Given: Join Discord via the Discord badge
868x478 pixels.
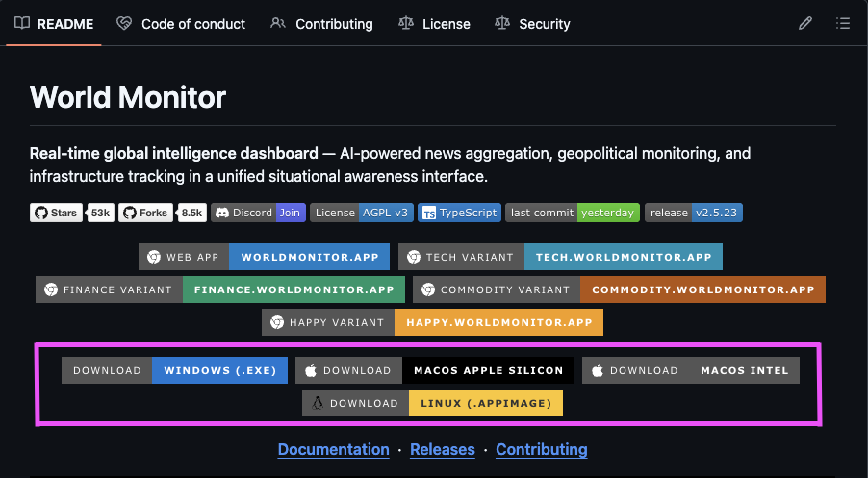Looking at the screenshot, I should (258, 213).
